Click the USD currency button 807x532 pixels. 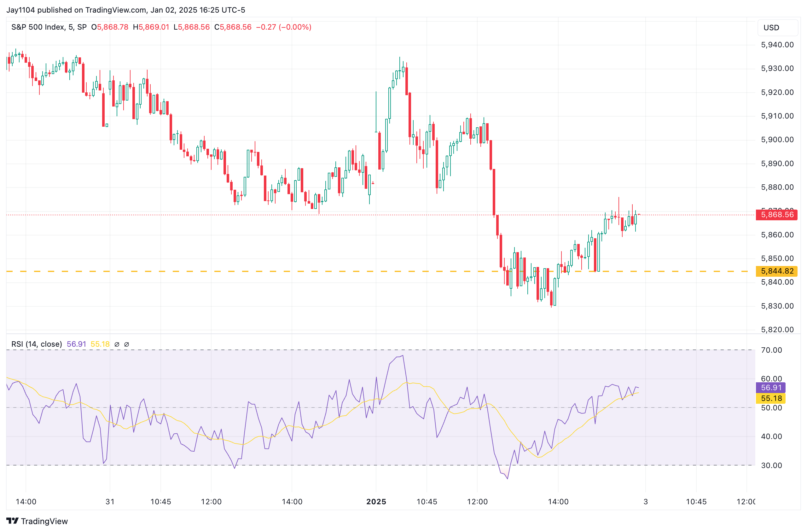point(777,28)
